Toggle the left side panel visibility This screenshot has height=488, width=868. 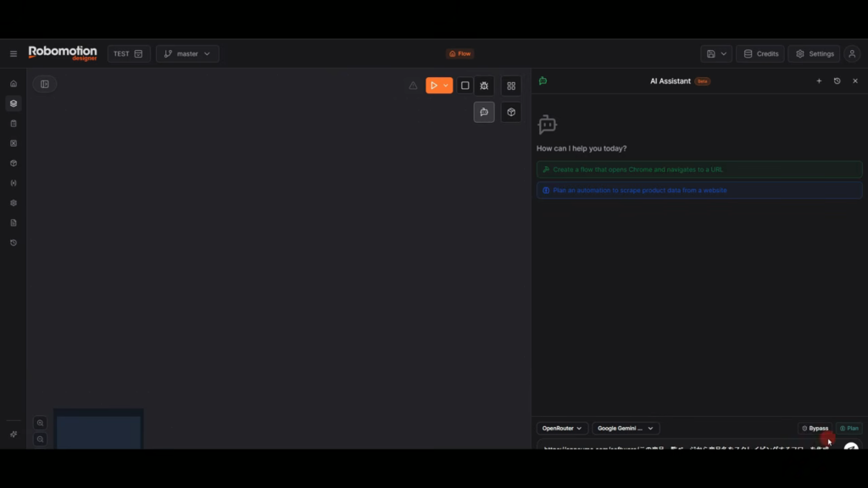pos(45,84)
